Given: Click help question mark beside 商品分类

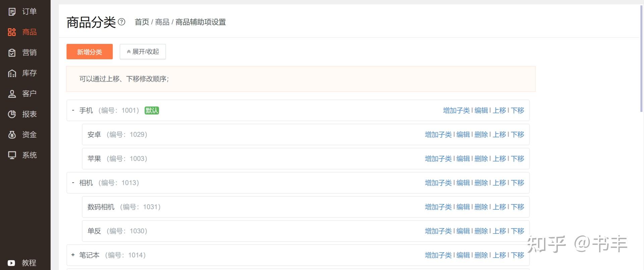Looking at the screenshot, I should pos(122,22).
